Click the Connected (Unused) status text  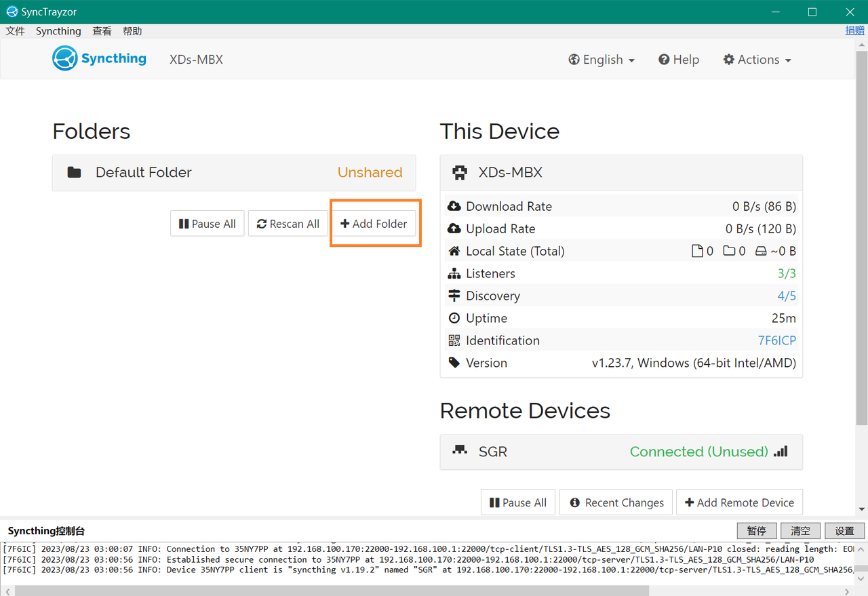(x=698, y=452)
